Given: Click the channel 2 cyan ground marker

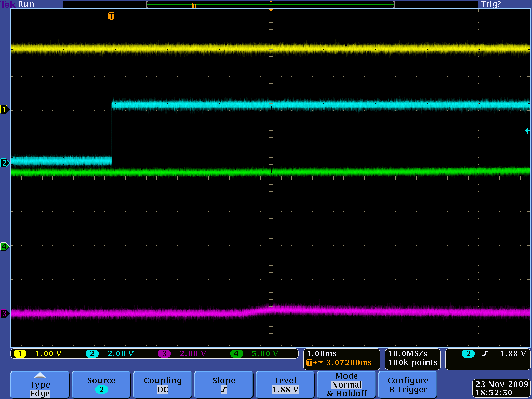Looking at the screenshot, I should [5, 163].
